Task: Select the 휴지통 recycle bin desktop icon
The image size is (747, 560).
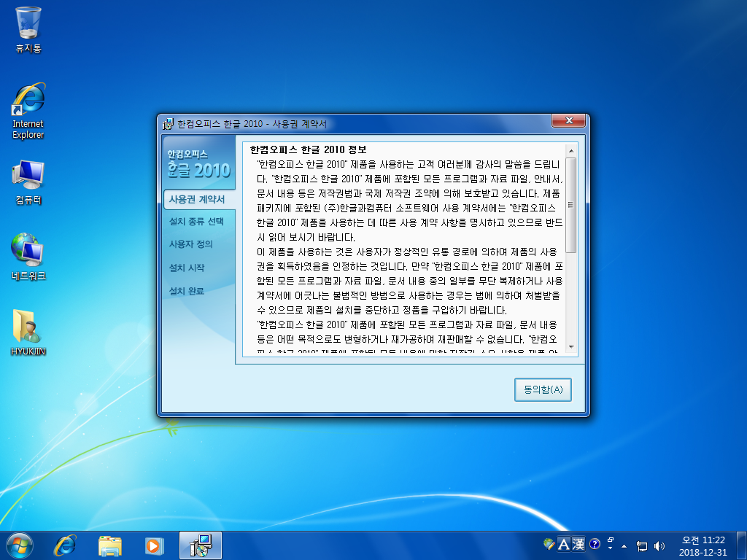Action: coord(28,29)
